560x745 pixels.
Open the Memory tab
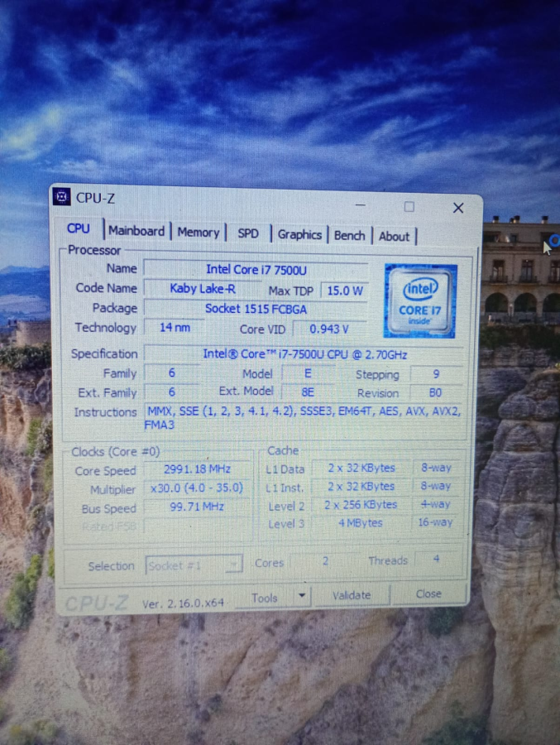point(199,233)
